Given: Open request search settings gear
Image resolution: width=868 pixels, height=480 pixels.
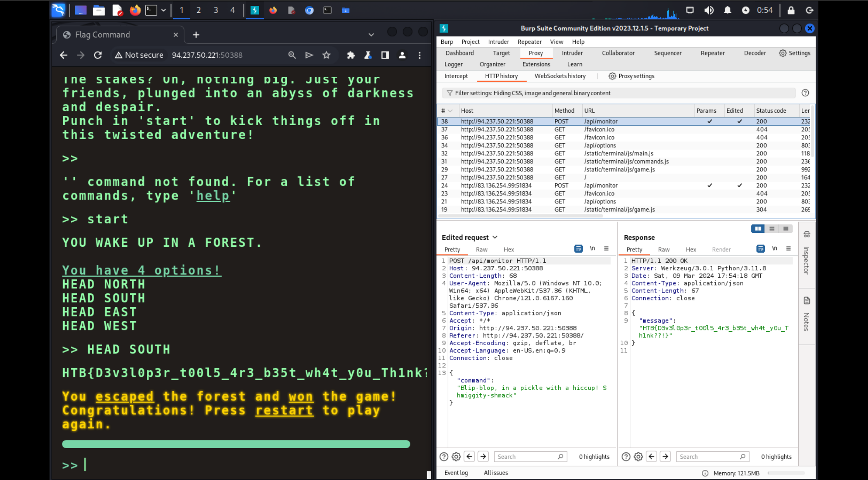Looking at the screenshot, I should 456,457.
